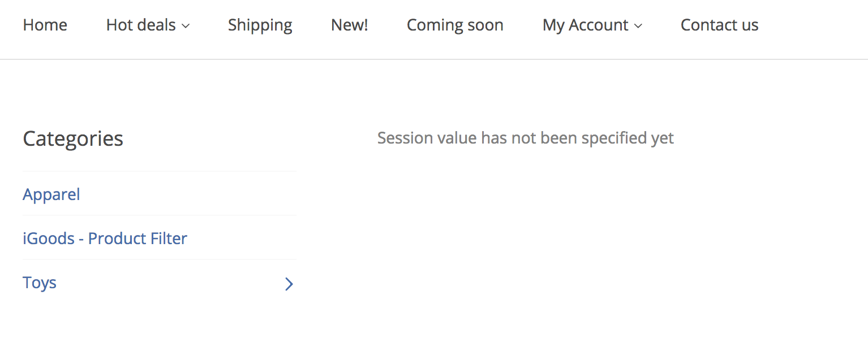Navigate to the Home page
This screenshot has height=356, width=868.
(x=45, y=25)
